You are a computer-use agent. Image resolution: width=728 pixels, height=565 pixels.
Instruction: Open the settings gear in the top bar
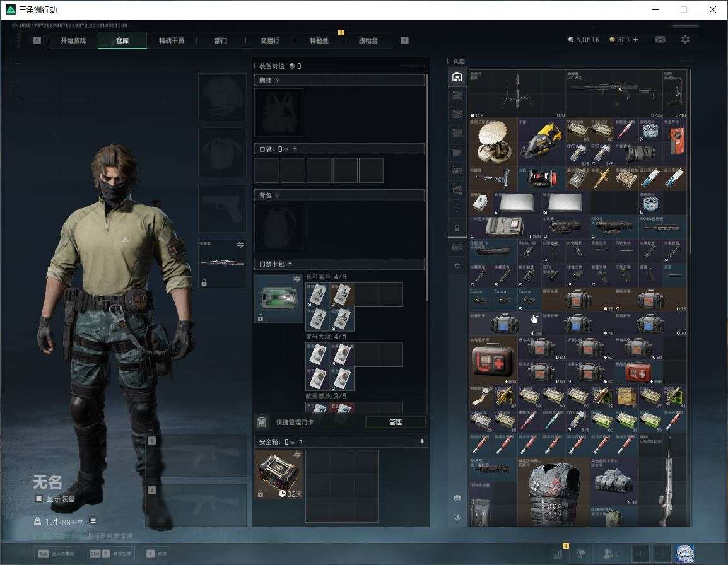click(x=685, y=40)
